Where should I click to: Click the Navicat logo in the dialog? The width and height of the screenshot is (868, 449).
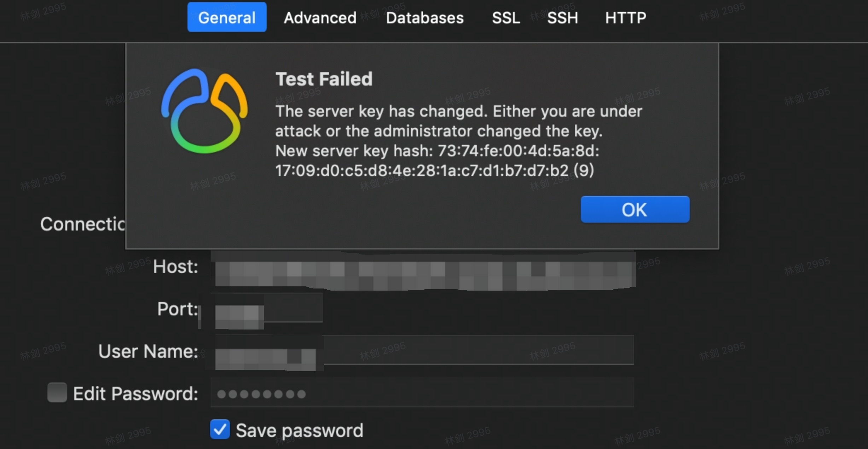(x=204, y=111)
